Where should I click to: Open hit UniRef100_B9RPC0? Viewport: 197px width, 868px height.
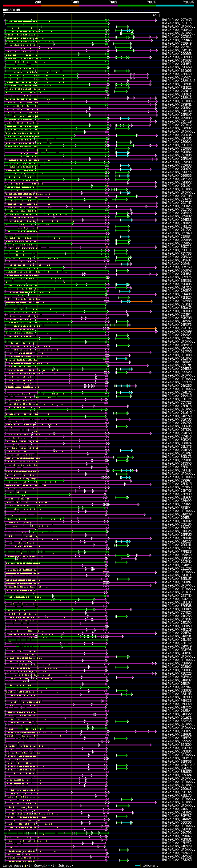tap(177, 30)
